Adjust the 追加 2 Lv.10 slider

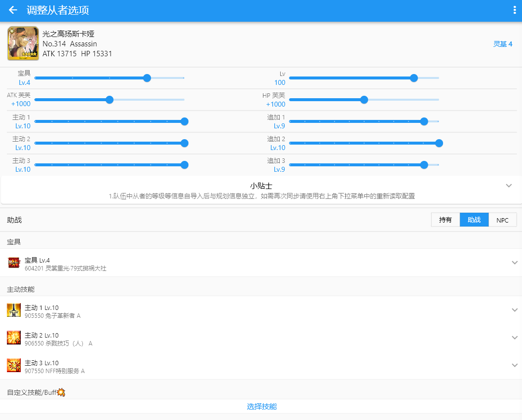coord(366,143)
